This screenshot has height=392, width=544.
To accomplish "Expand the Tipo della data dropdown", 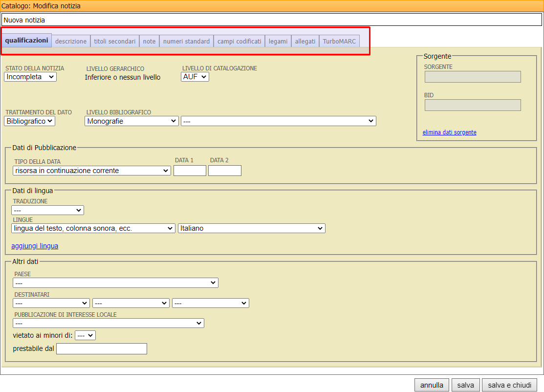I will (91, 171).
